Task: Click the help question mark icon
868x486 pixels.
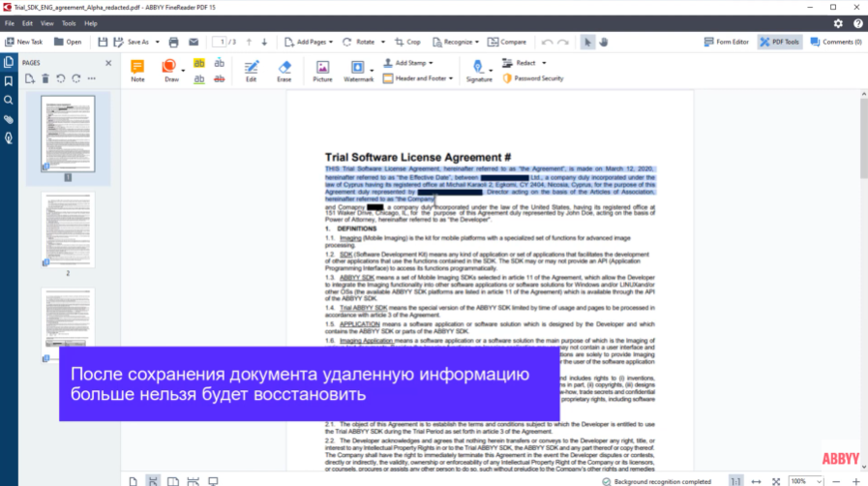Action: click(857, 23)
